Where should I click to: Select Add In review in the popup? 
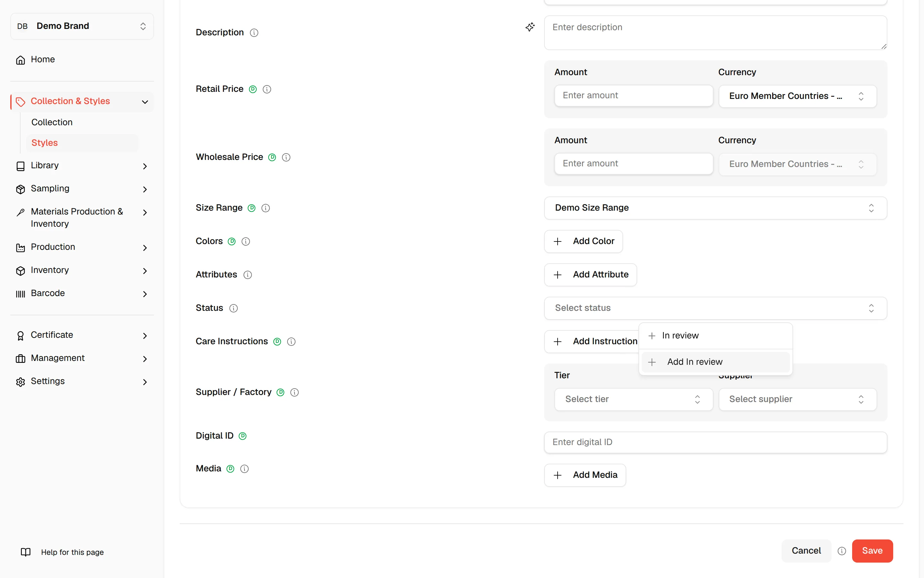click(x=715, y=362)
